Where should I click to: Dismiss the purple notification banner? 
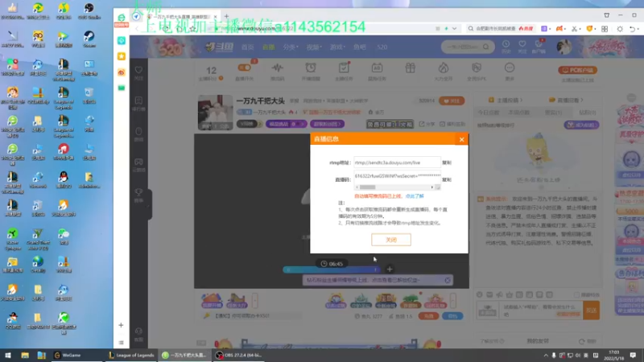(448, 280)
